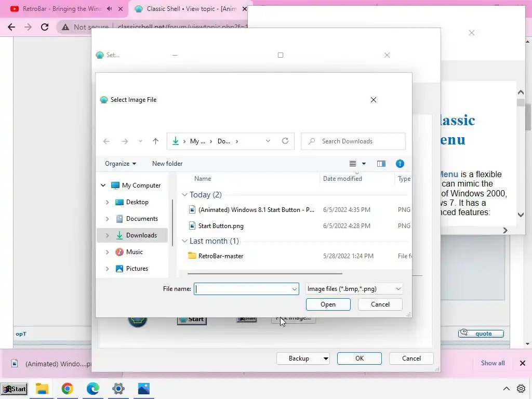Sort files by Type column

(404, 179)
